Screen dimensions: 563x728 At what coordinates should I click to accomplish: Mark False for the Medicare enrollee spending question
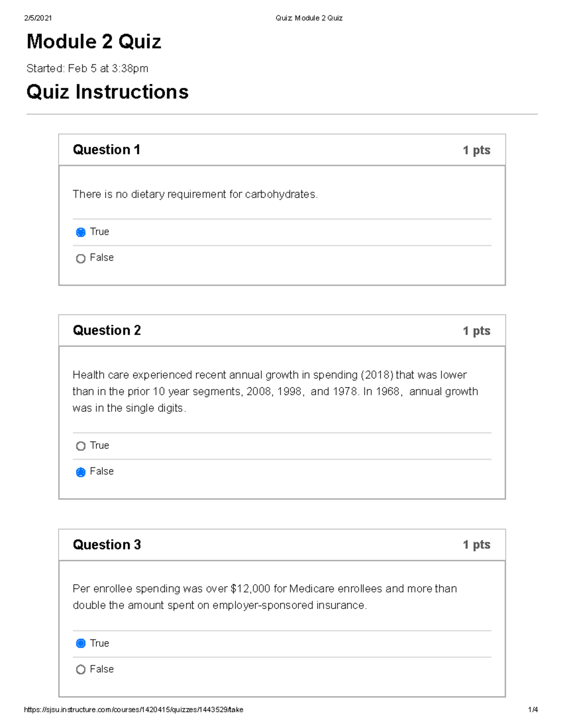(81, 669)
